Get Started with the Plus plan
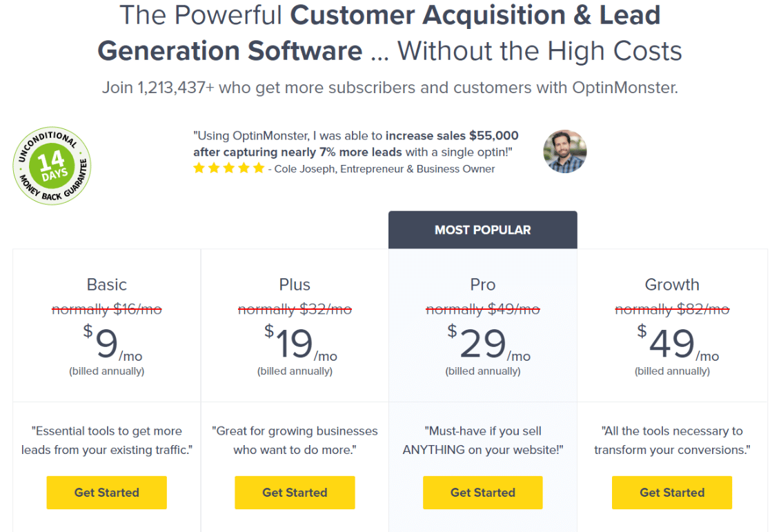 [x=295, y=492]
